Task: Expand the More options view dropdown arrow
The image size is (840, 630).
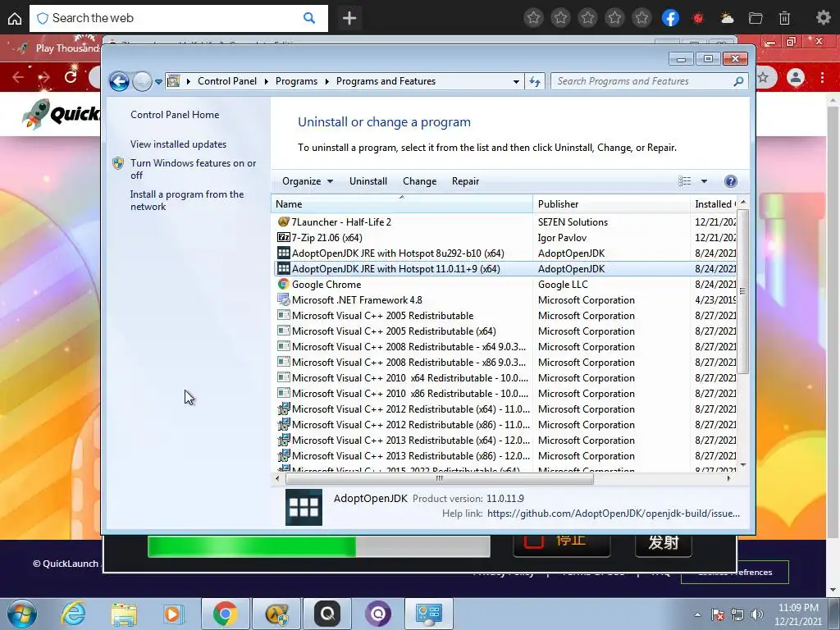Action: [704, 181]
